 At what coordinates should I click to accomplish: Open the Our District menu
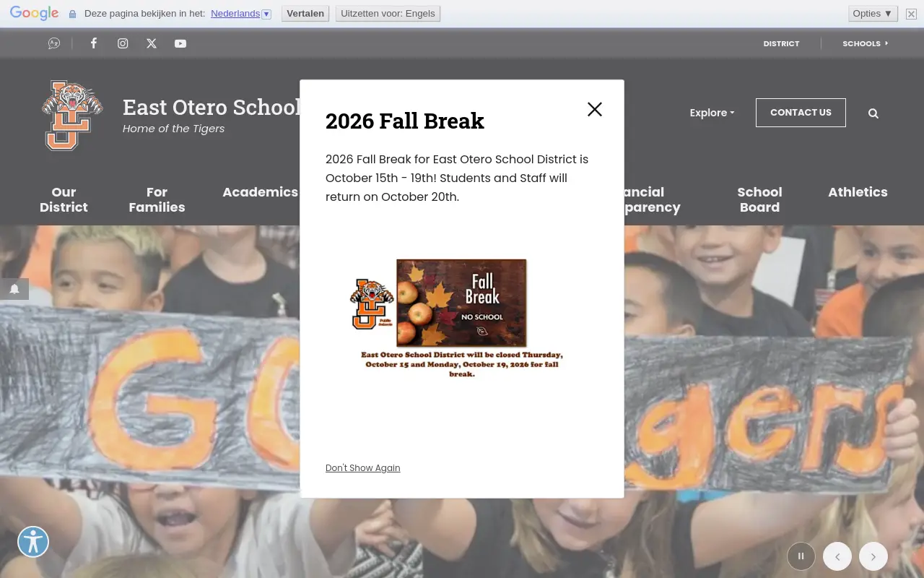tap(64, 199)
